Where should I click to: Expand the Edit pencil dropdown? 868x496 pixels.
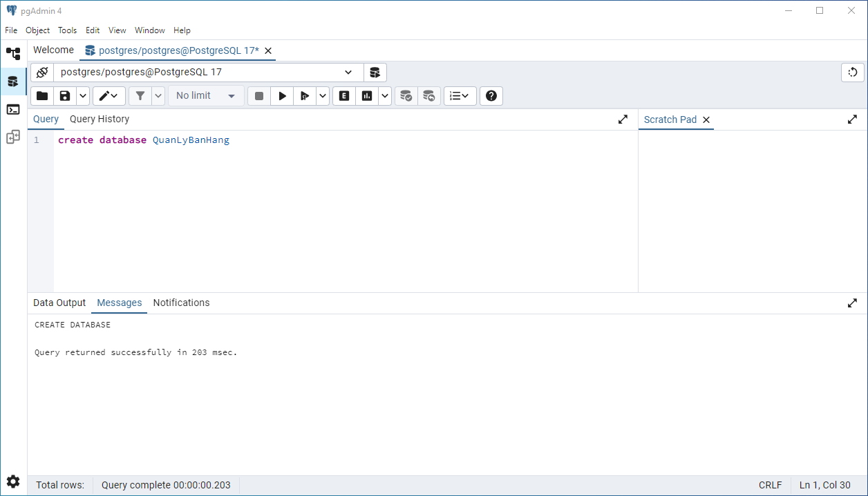[x=109, y=96]
